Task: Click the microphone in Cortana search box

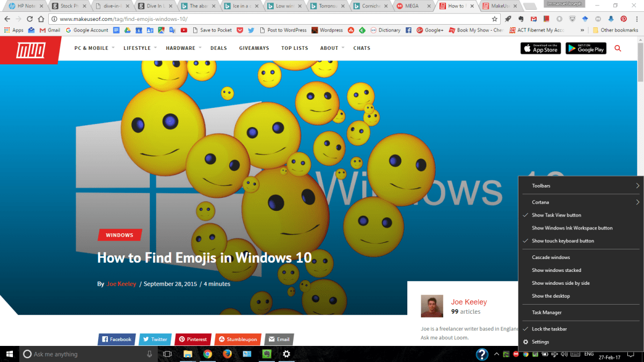Action: [149, 354]
